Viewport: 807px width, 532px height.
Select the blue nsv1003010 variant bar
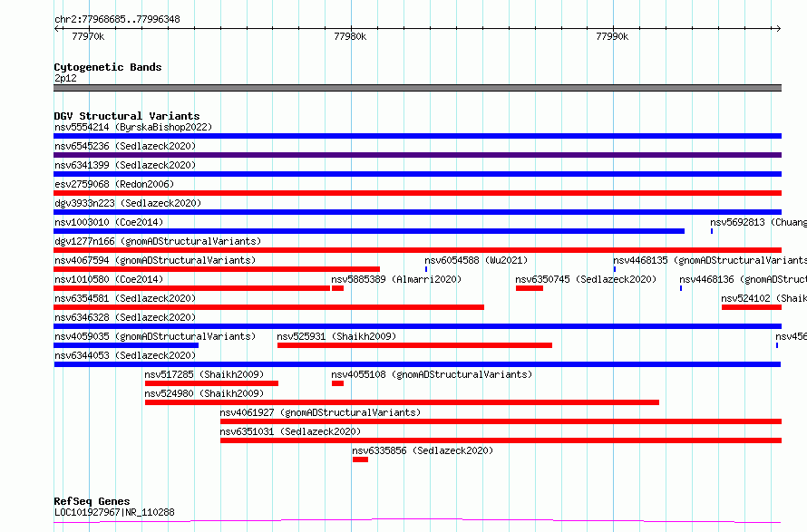coord(369,231)
